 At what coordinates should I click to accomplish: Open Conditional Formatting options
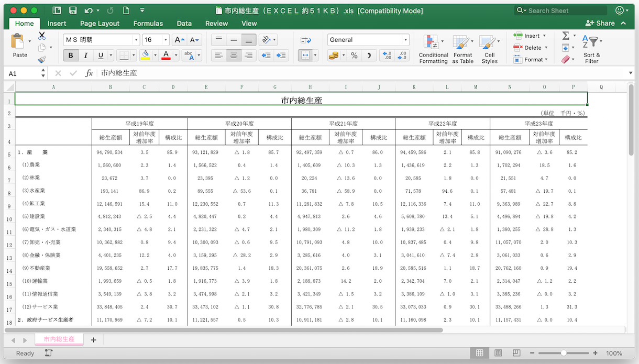click(433, 50)
